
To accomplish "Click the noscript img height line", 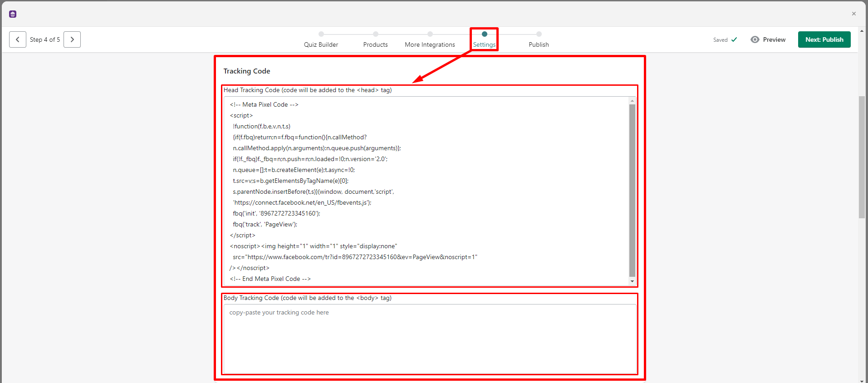I will pyautogui.click(x=313, y=246).
